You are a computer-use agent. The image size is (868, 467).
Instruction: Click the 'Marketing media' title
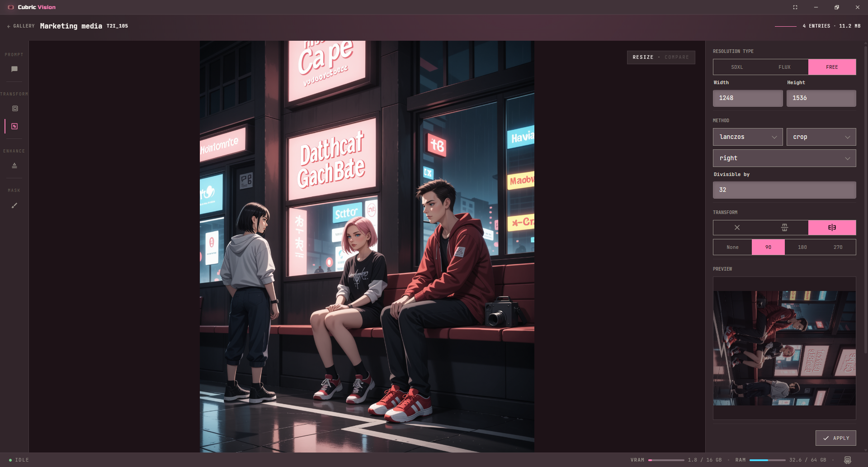(71, 26)
